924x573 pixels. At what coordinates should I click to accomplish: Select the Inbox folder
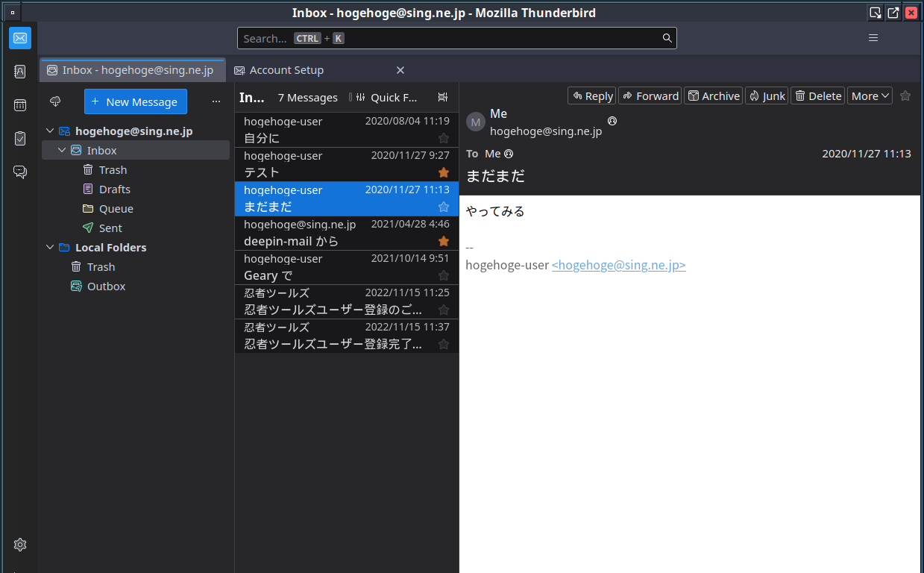tap(136, 150)
